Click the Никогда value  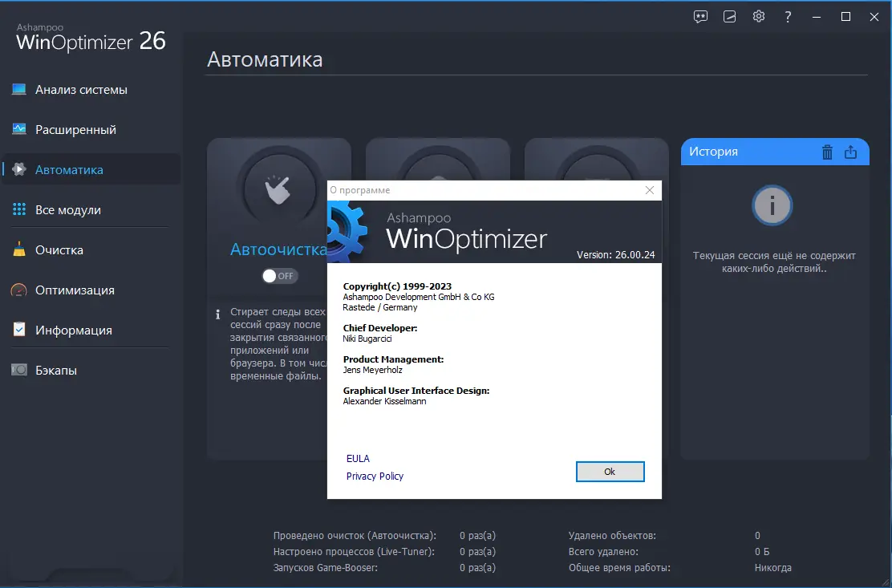pos(773,567)
